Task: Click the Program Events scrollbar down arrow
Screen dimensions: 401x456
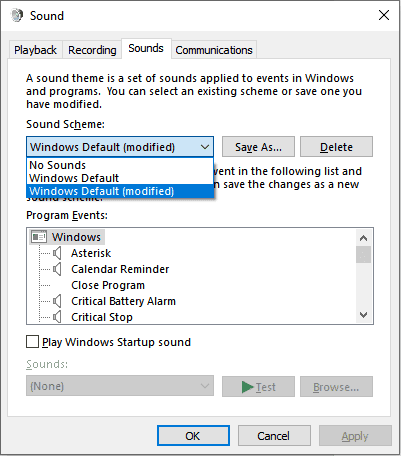Action: tap(363, 315)
